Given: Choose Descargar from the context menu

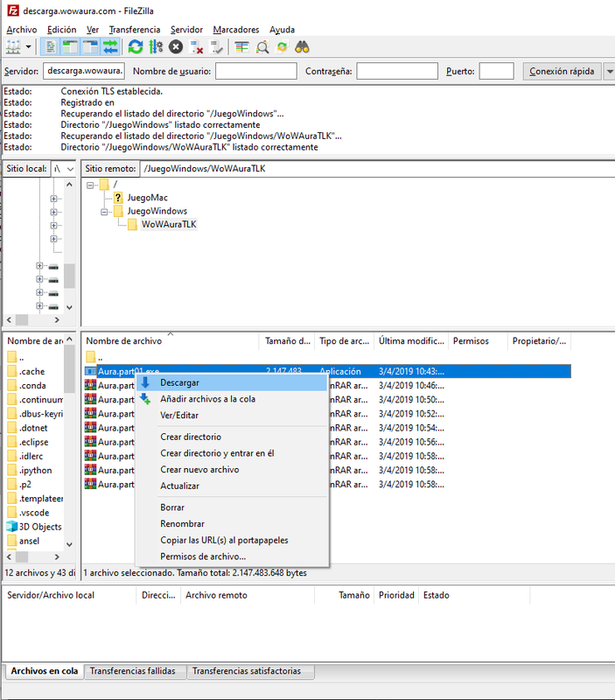Looking at the screenshot, I should (232, 382).
